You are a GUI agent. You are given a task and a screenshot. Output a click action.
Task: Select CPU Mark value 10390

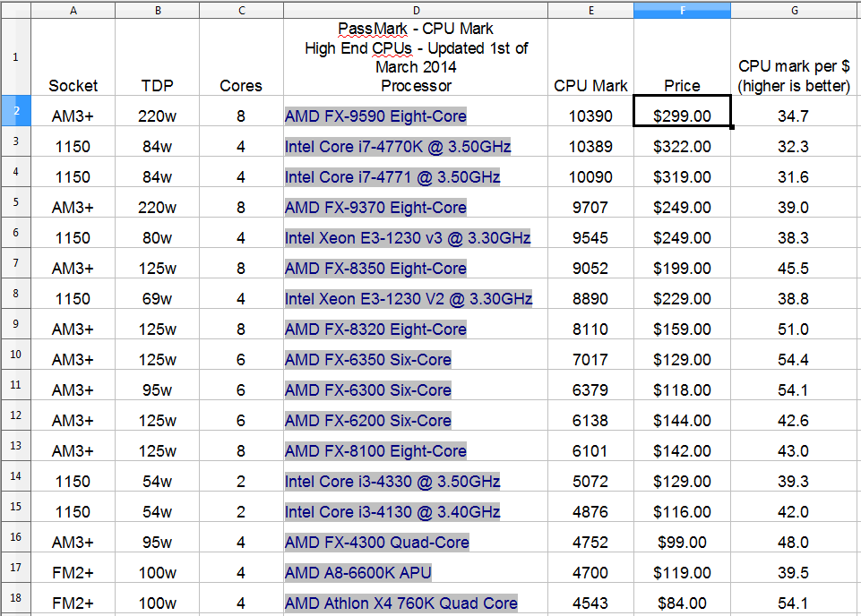point(590,111)
